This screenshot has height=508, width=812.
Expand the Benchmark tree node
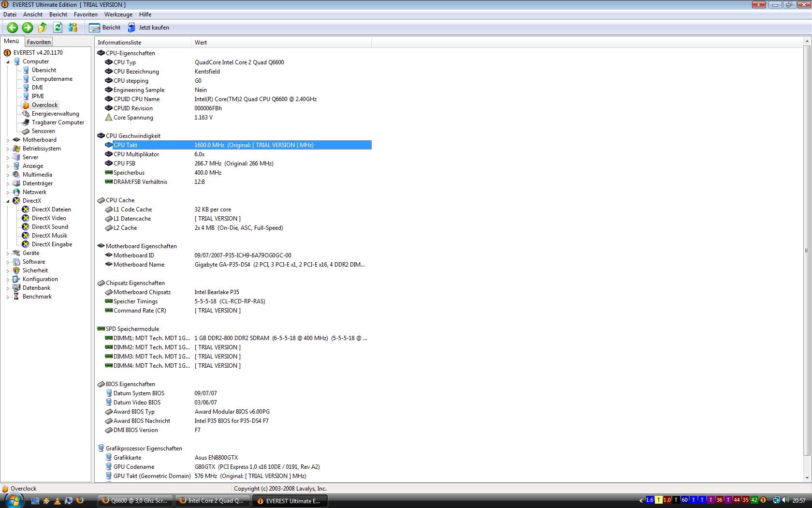8,297
